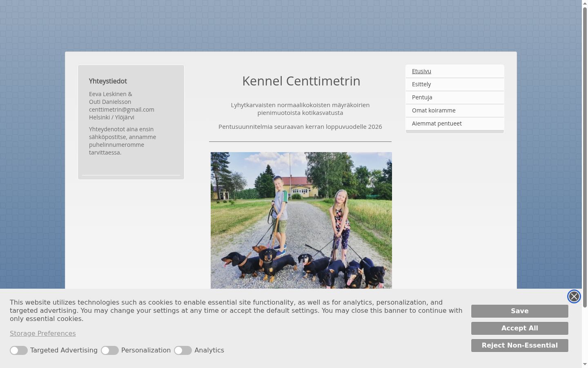
Task: Go to the Esittely page
Action: coord(455,84)
